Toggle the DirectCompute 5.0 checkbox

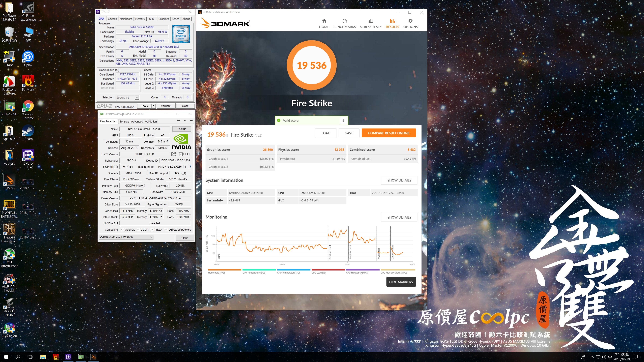(166, 230)
